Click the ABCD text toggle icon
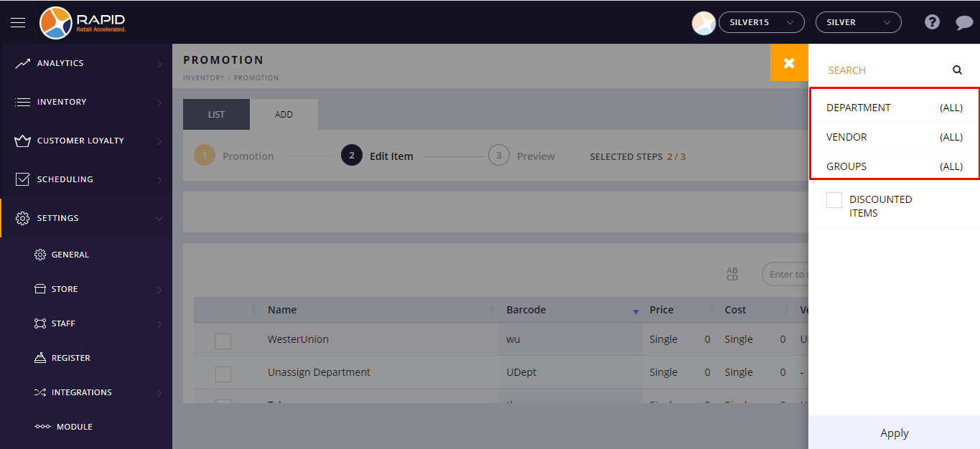Image resolution: width=980 pixels, height=449 pixels. point(732,274)
